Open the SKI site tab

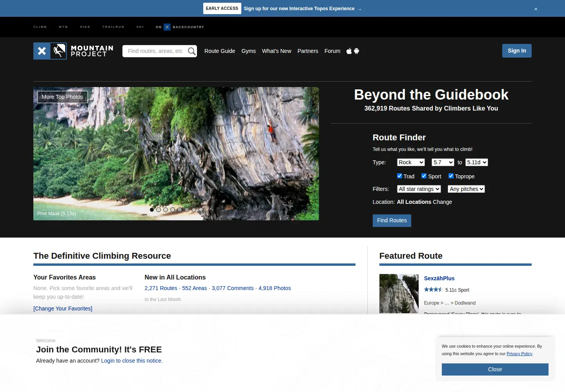point(140,27)
